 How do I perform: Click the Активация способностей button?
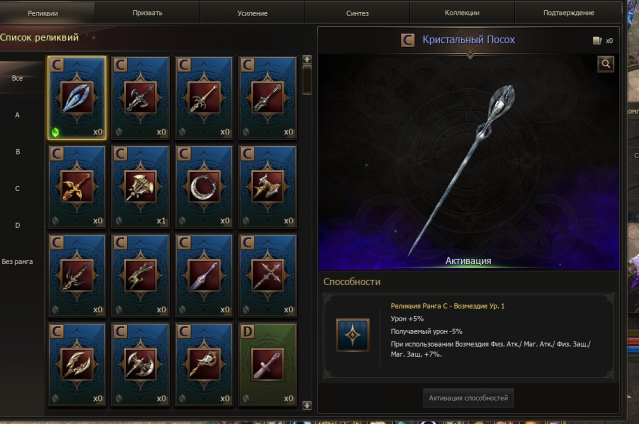tap(468, 398)
